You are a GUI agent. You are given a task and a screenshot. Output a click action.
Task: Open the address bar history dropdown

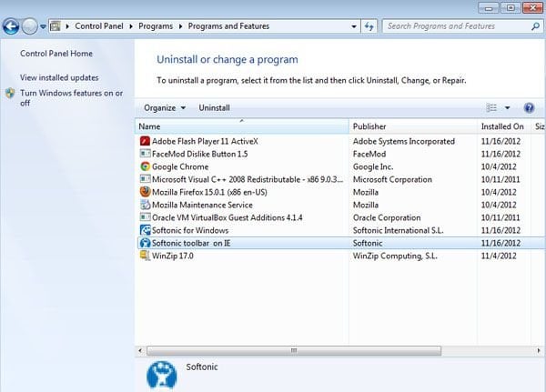(354, 26)
